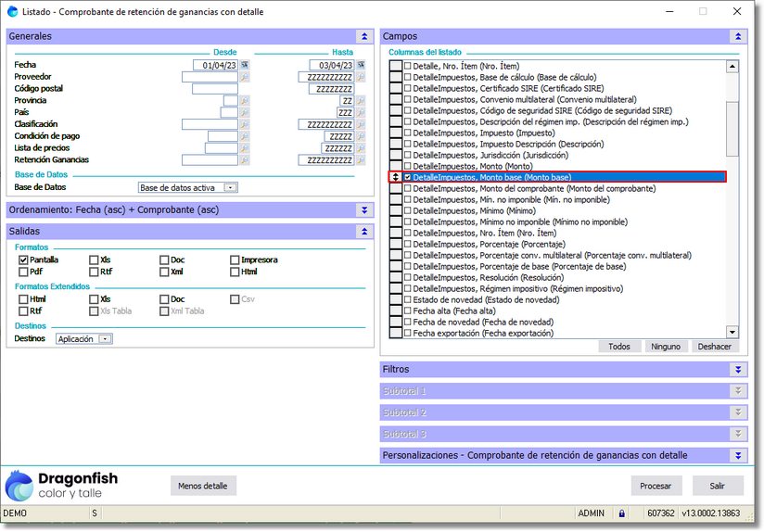Viewport: 764px width, 532px height.
Task: Open lookup icon for Condición de pago Hasta
Action: pyautogui.click(x=361, y=136)
